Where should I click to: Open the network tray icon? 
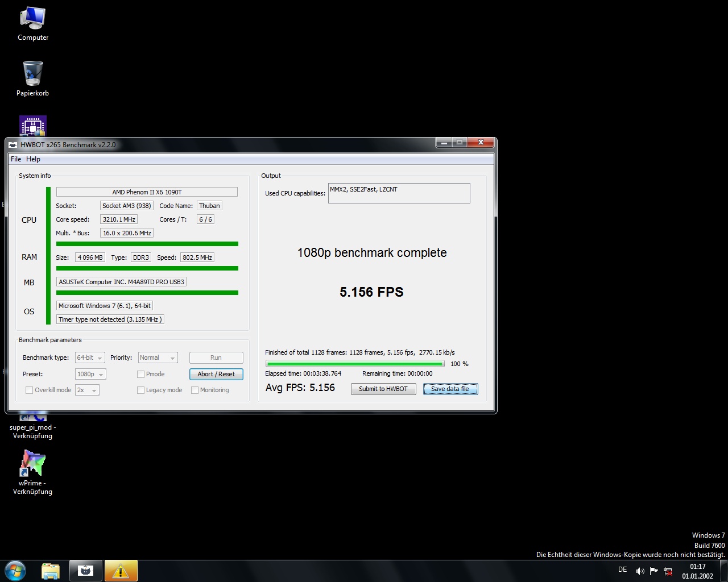pyautogui.click(x=668, y=571)
